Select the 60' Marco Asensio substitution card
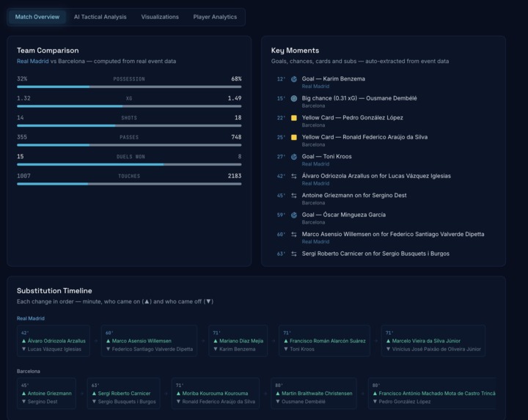528x420 pixels. point(149,341)
